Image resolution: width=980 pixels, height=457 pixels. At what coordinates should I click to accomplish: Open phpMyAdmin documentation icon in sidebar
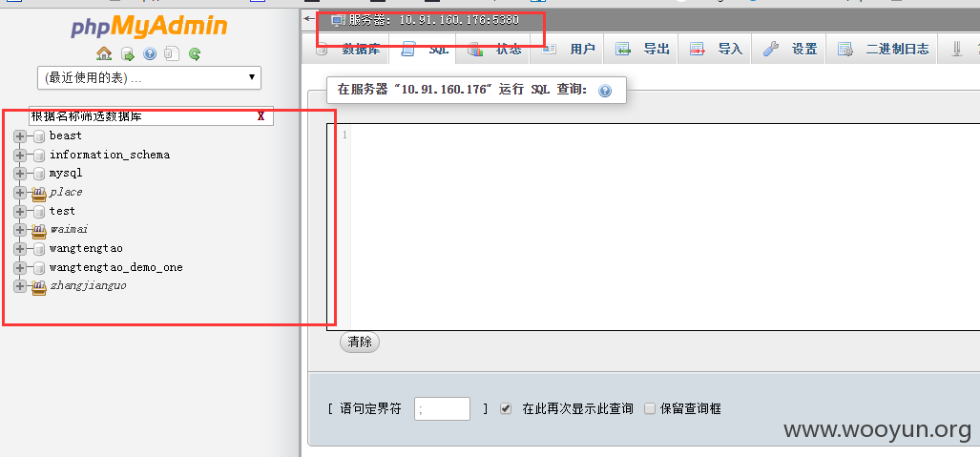(150, 54)
